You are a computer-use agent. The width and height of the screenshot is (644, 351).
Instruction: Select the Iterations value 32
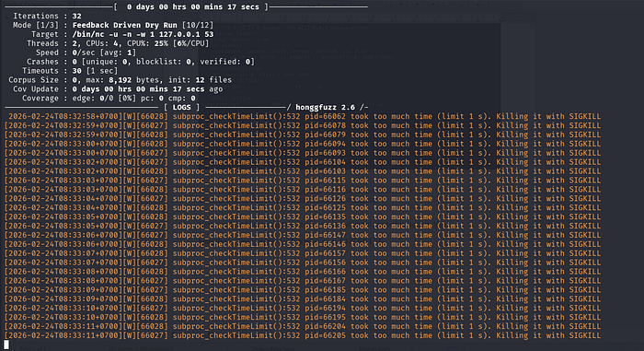(x=76, y=16)
